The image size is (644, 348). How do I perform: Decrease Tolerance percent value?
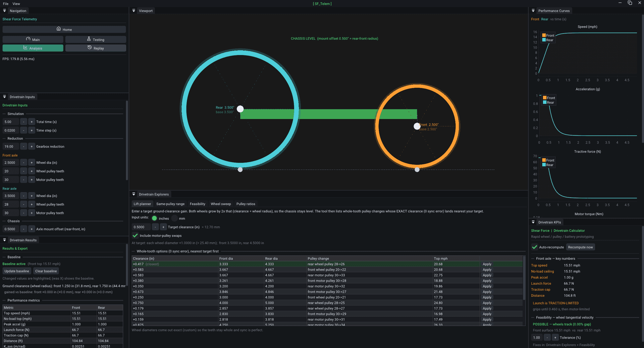[x=547, y=338]
